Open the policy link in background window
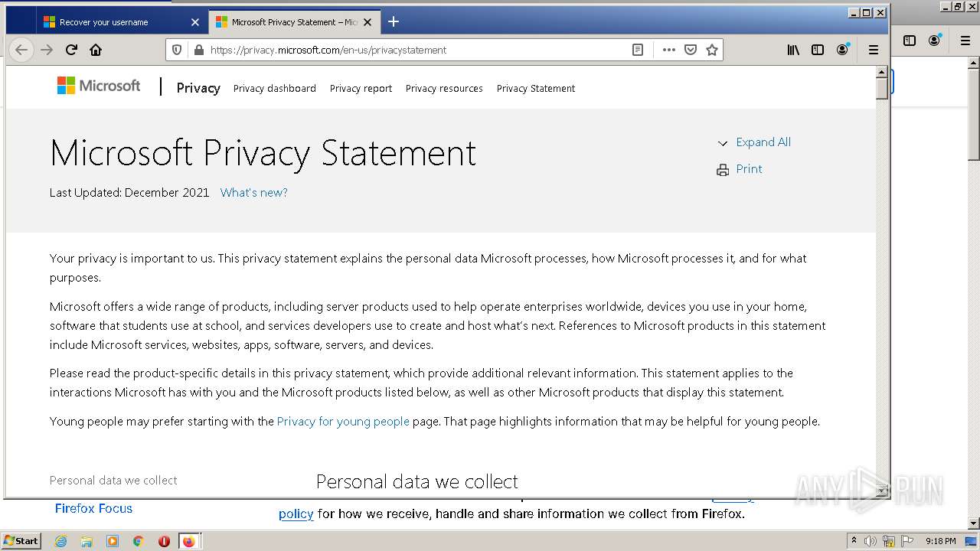This screenshot has width=980, height=551. coord(296,514)
